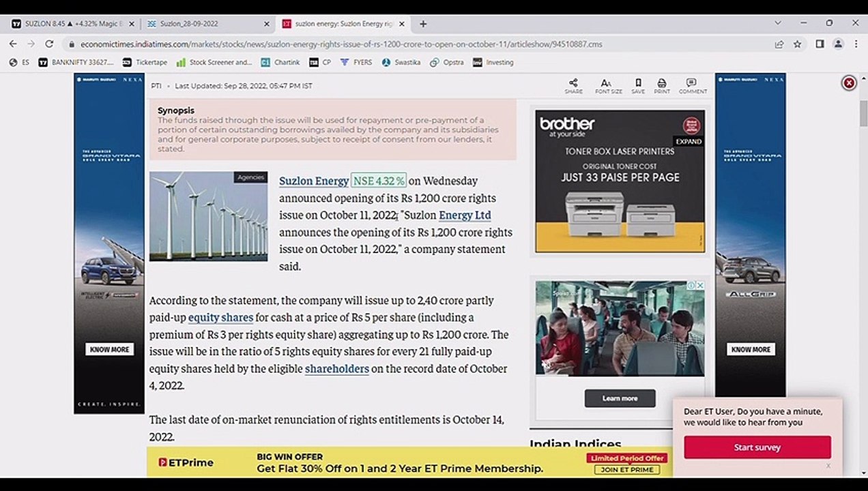This screenshot has height=491, width=868.
Task: Click JOIN ET PRIME button
Action: 627,469
